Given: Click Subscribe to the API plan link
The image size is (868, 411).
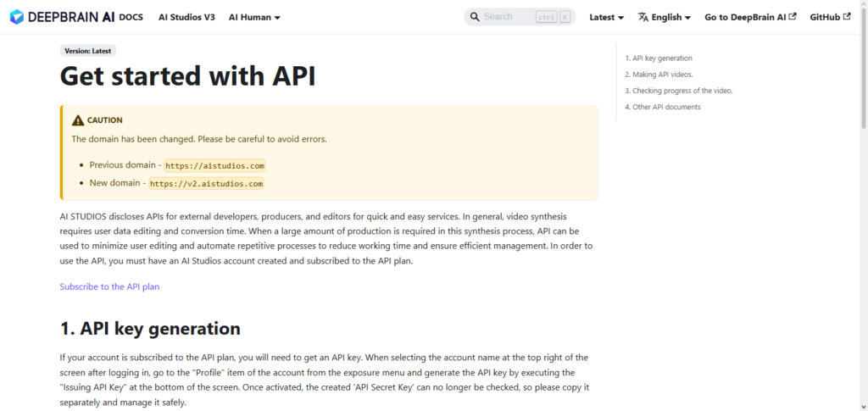Looking at the screenshot, I should point(109,286).
